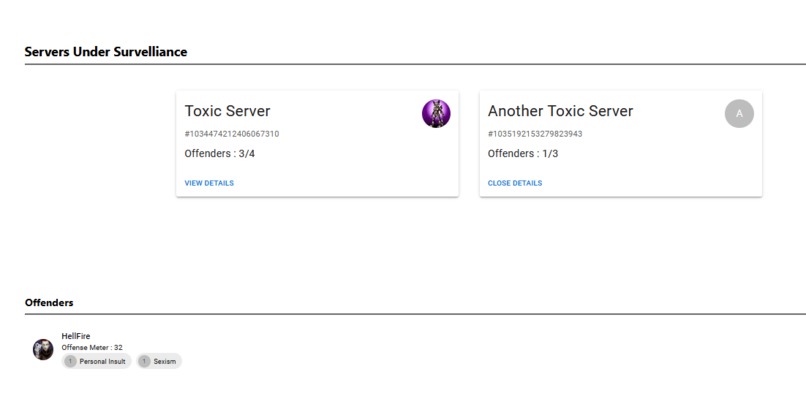Click server ID #1034474212406067310
The image size is (806, 415).
pyautogui.click(x=232, y=134)
